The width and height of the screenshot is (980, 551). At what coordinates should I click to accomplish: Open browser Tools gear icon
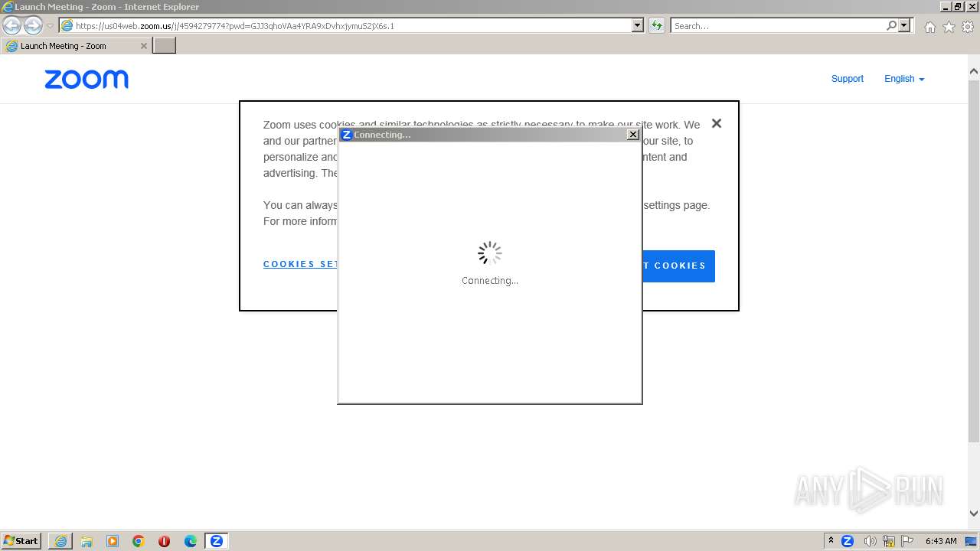click(968, 27)
